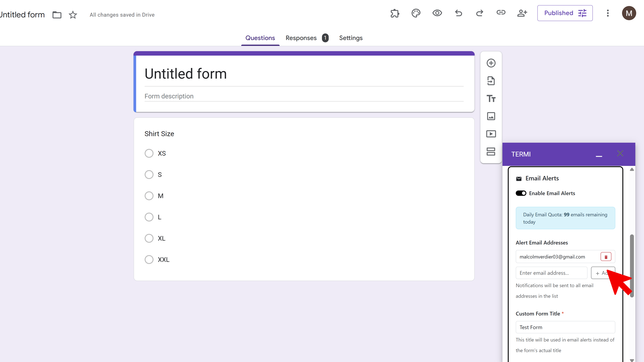Open the Extensions puzzle icon
The height and width of the screenshot is (362, 644).
click(x=395, y=13)
